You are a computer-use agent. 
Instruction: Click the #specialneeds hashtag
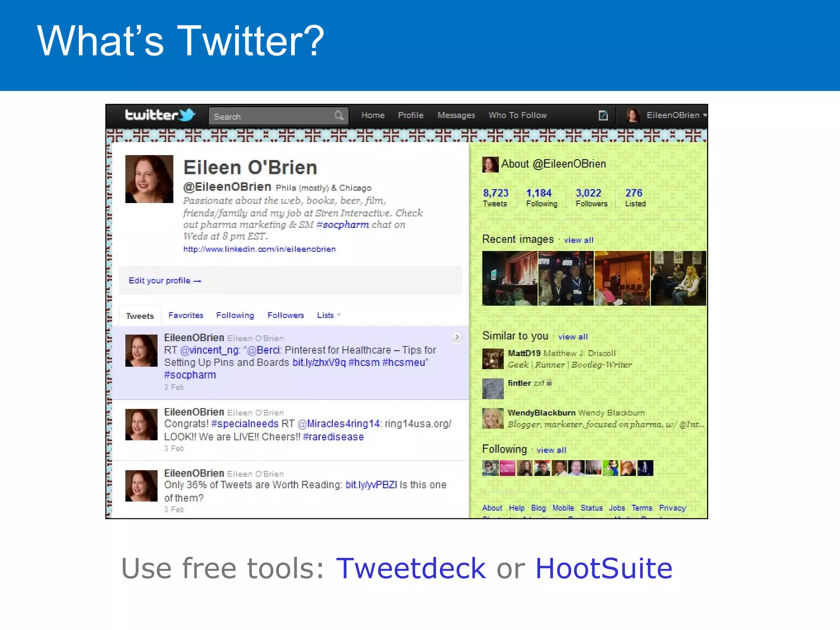click(x=244, y=424)
